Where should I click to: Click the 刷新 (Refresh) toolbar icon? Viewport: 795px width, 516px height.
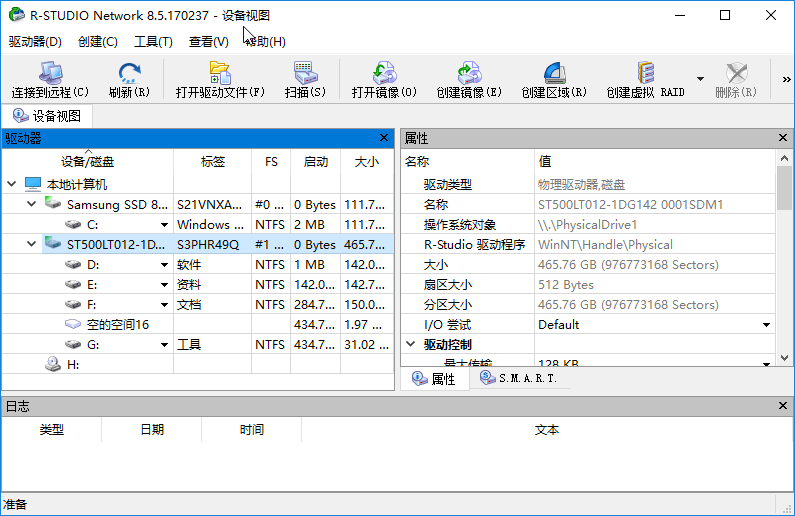[x=129, y=74]
